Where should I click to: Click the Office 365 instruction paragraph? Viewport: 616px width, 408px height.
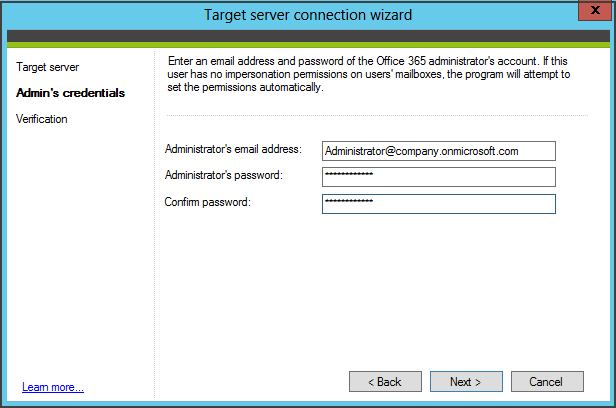click(x=368, y=74)
